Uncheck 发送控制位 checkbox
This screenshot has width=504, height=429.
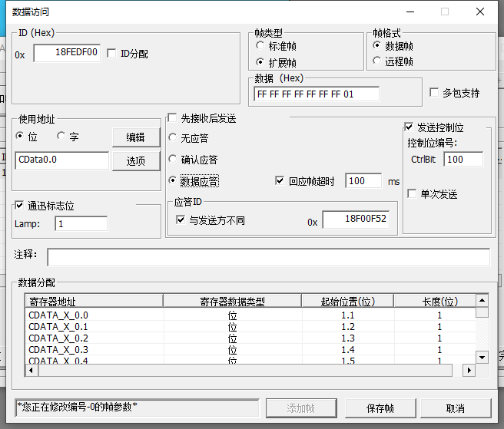point(409,127)
